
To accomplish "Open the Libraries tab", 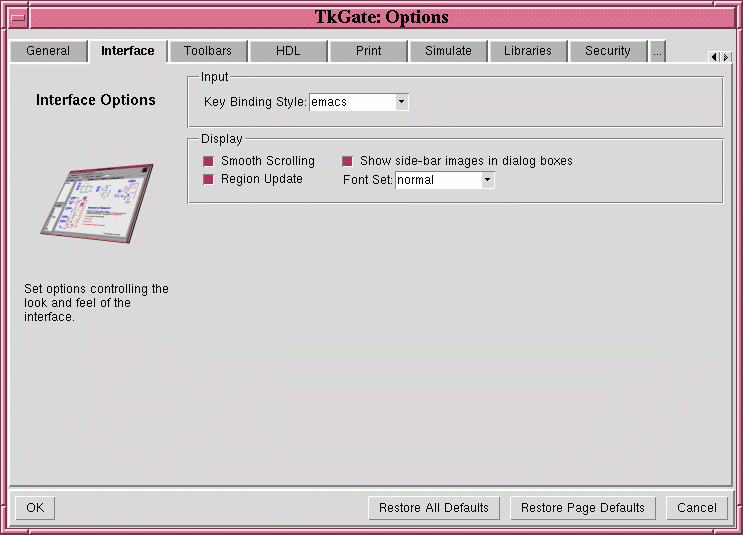I will pyautogui.click(x=528, y=51).
